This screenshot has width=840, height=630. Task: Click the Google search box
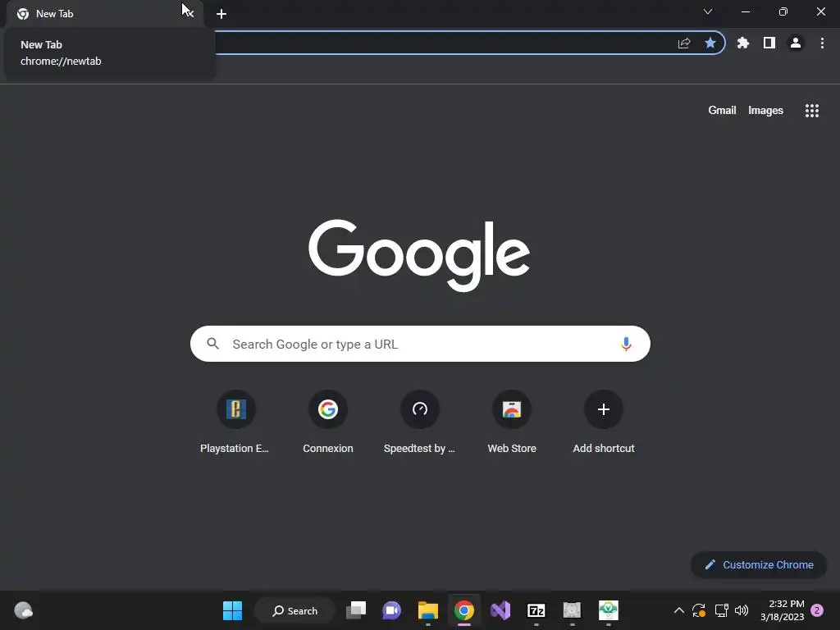420,344
